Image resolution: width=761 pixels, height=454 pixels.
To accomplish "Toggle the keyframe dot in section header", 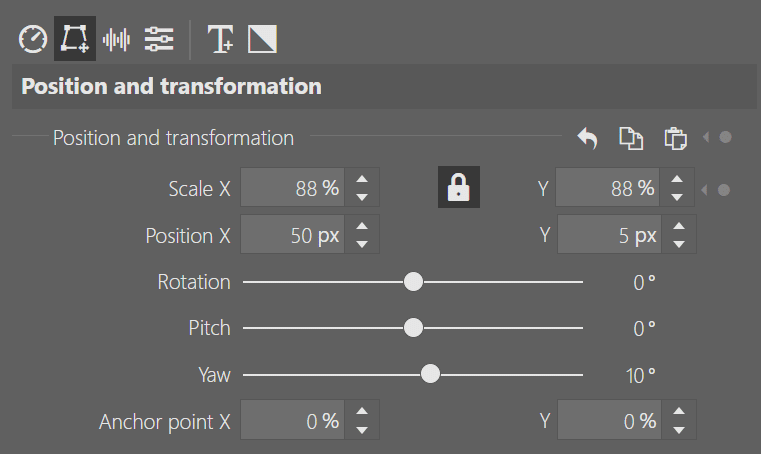I will 725,138.
